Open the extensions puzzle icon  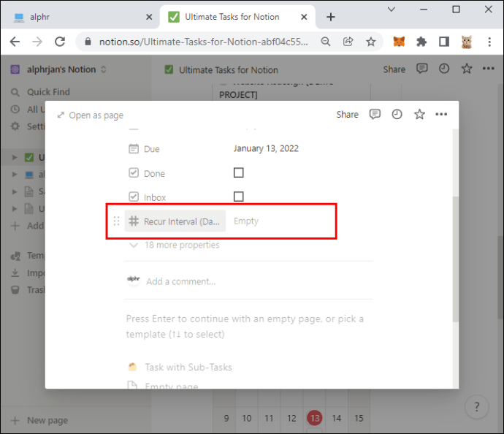pyautogui.click(x=421, y=42)
